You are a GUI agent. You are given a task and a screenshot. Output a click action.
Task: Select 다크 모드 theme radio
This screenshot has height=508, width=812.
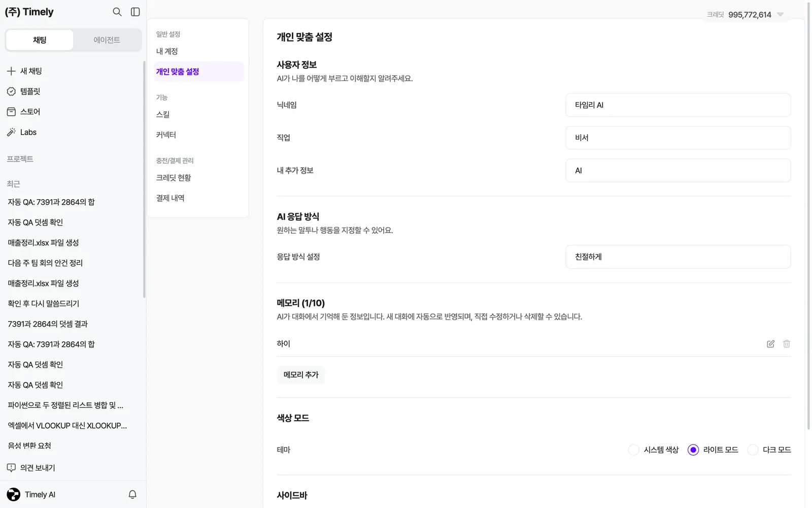[753, 450]
